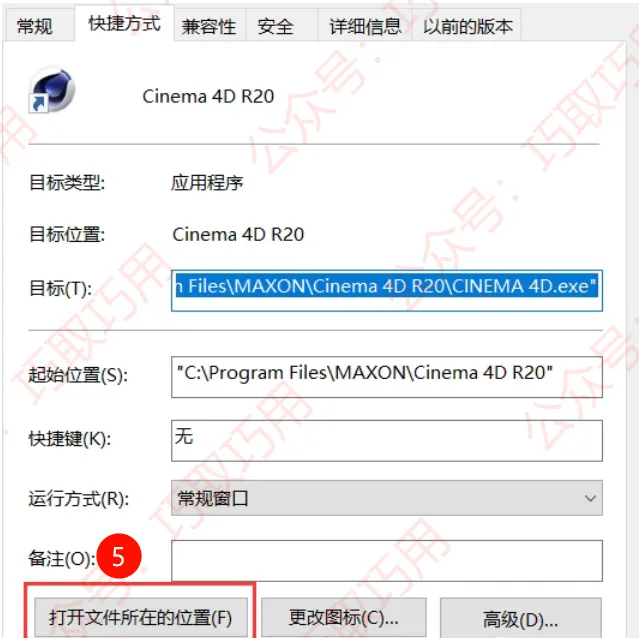Open the 高级(D)... settings button
The image size is (639, 638).
[x=521, y=618]
